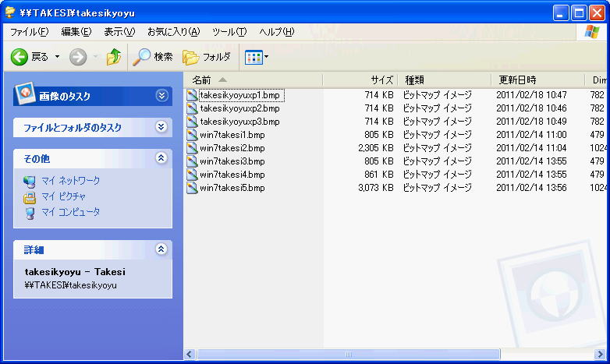
Task: Click the green Back arrow button
Action: pyautogui.click(x=19, y=57)
